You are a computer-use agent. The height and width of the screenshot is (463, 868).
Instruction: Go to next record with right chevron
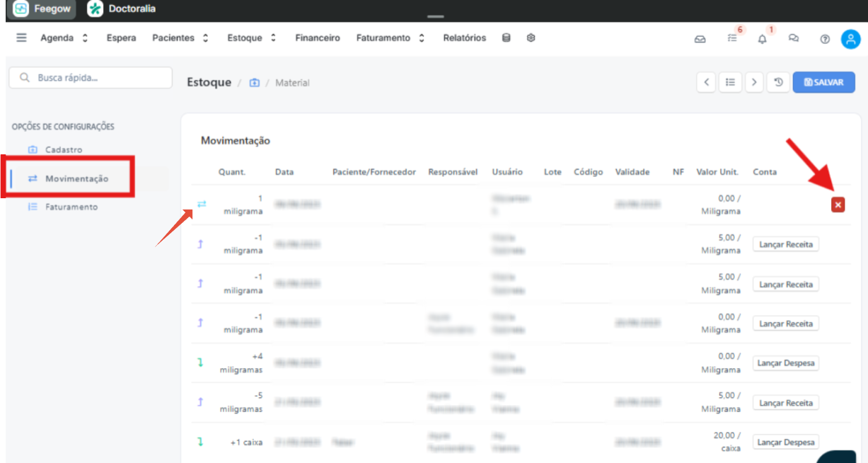click(754, 82)
